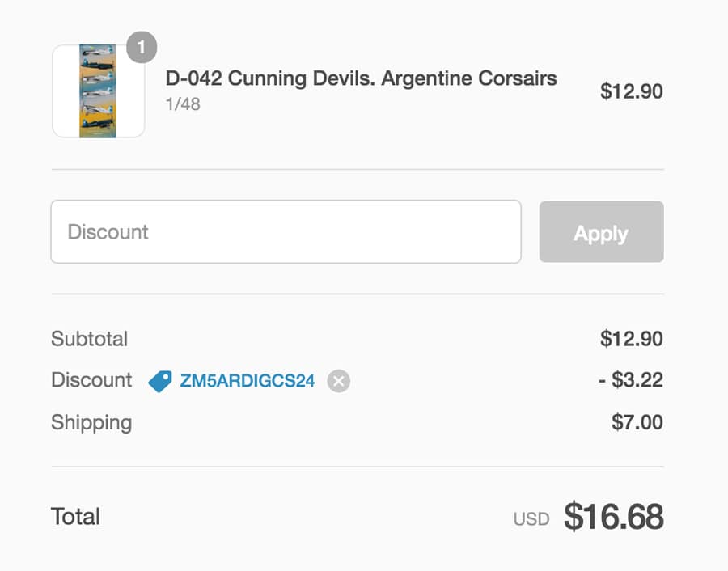
Task: Click the subtotal amount $12.90
Action: [632, 338]
